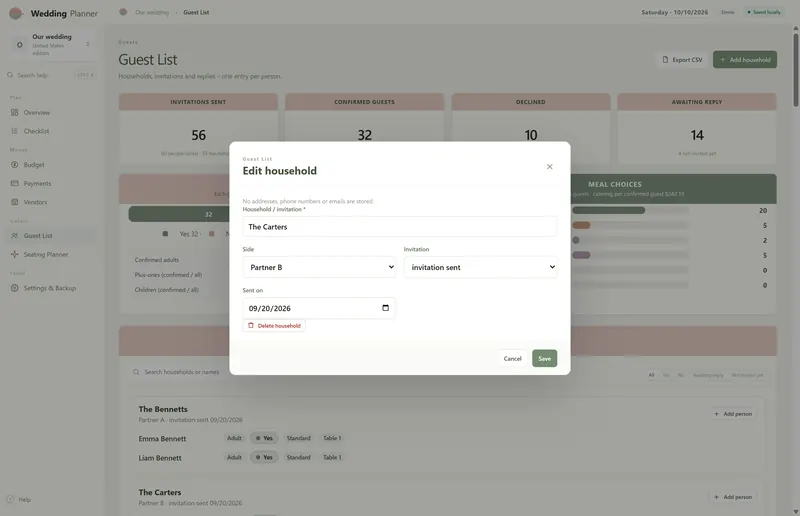Open Overview in the sidebar
The height and width of the screenshot is (516, 800).
point(51,112)
